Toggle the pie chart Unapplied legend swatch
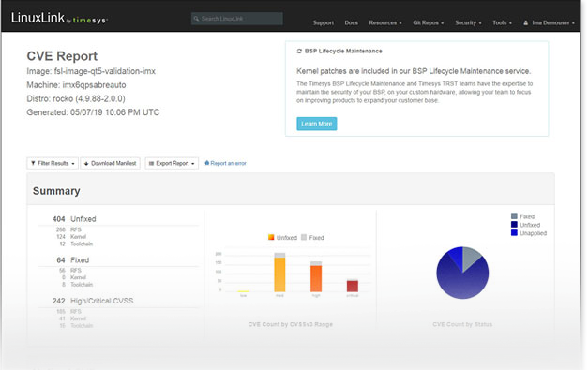This screenshot has width=588, height=370. tap(514, 232)
